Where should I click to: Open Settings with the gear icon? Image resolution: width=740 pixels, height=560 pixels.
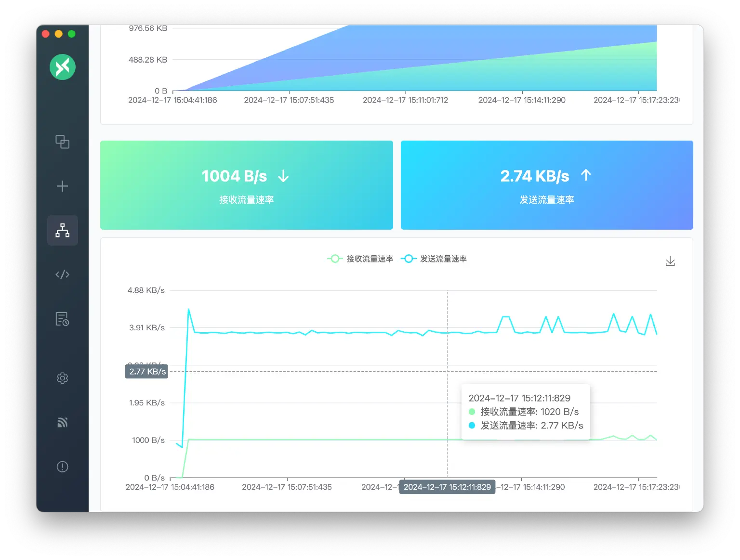[62, 378]
